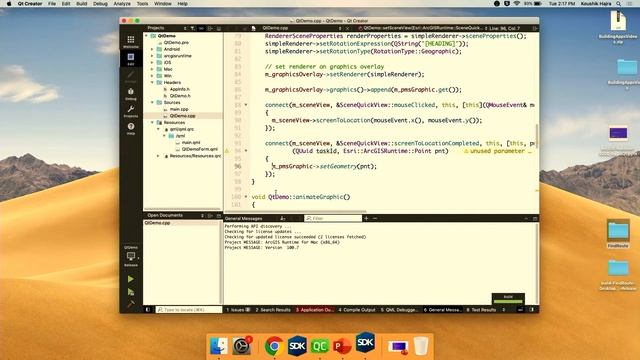Minimize the output pane
This screenshot has height=360, width=640.
526,218
